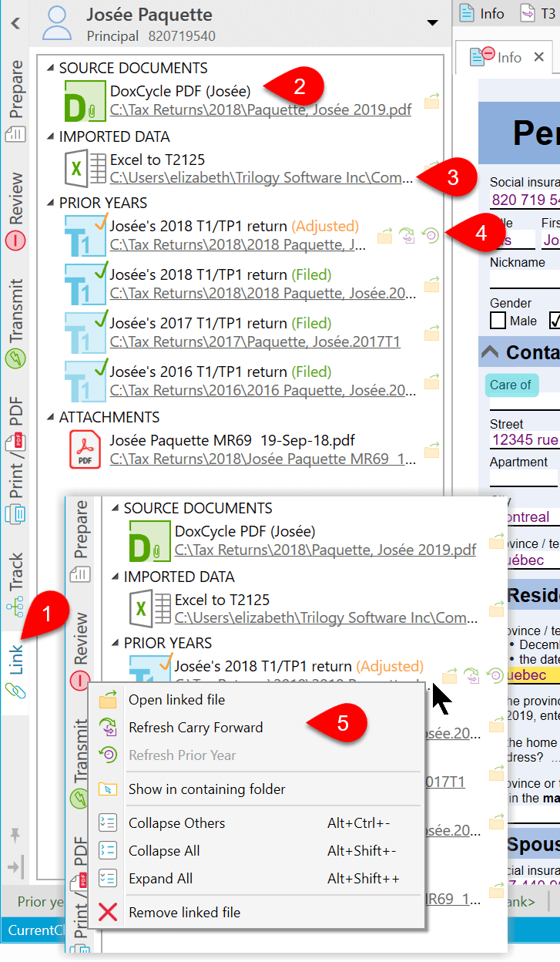Click the T1 icon of the 2016 Filed return, top panel
The height and width of the screenshot is (962, 560).
click(85, 381)
